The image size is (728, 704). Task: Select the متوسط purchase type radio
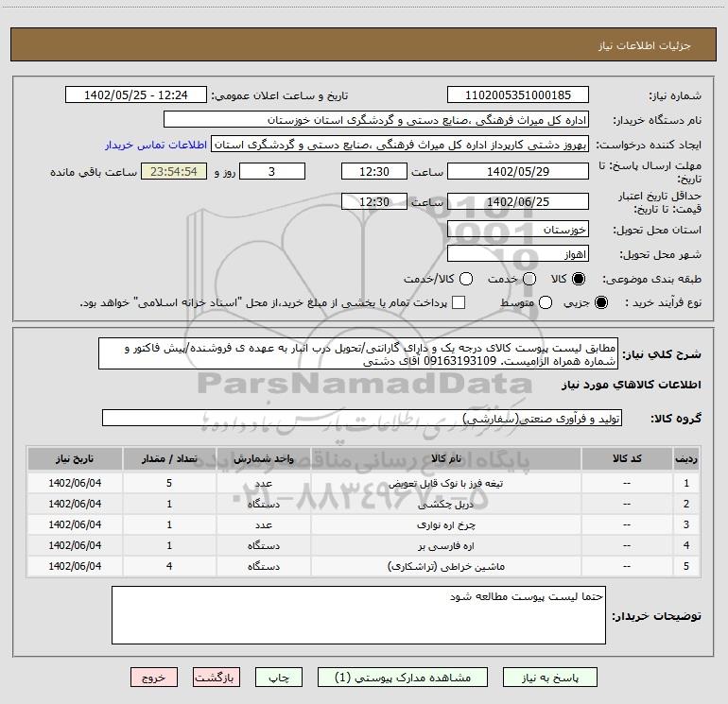pos(546,302)
